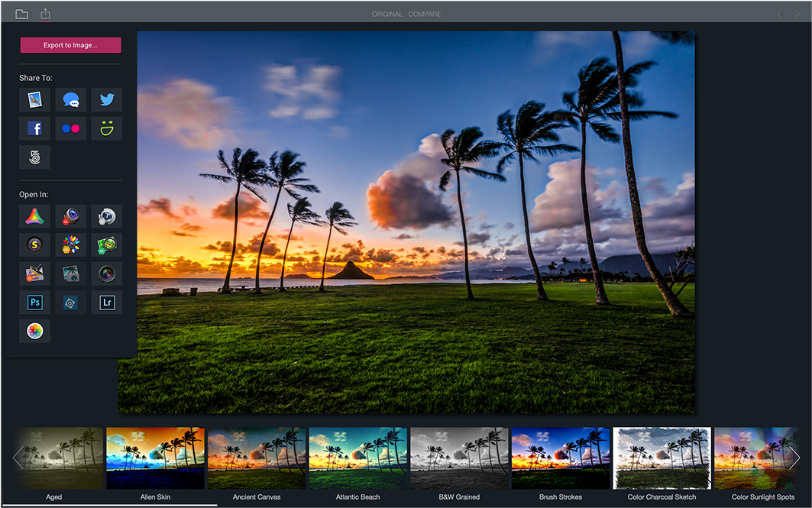
Task: Click the folder icon in the top toolbar
Action: click(21, 12)
